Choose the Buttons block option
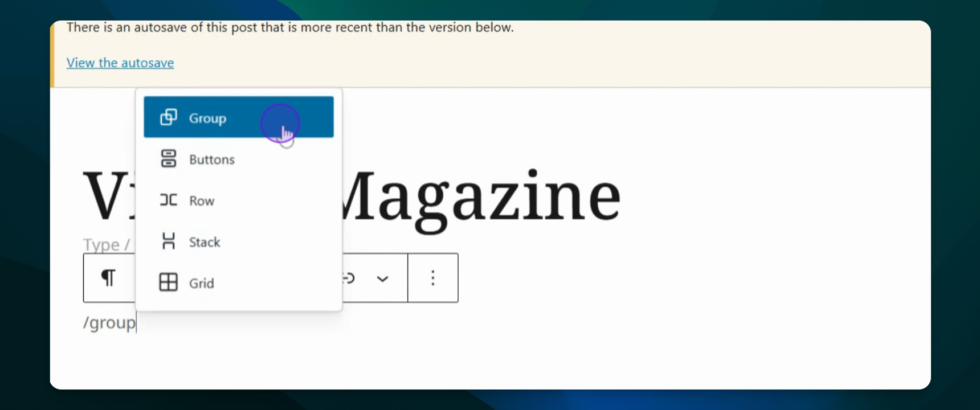The height and width of the screenshot is (410, 980). (239, 159)
